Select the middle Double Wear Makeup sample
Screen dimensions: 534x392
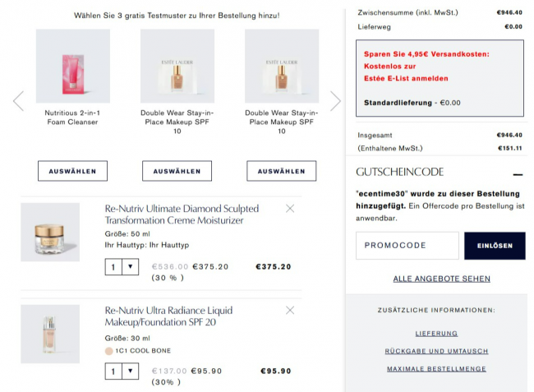point(177,171)
